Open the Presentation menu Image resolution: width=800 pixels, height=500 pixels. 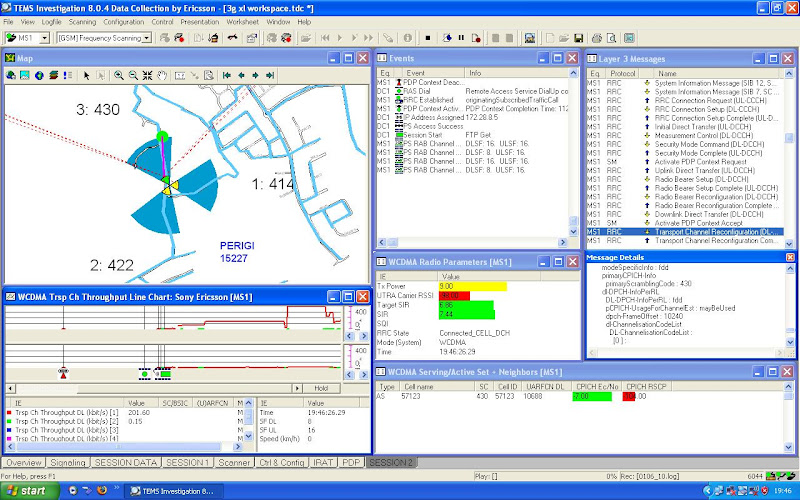[199, 22]
